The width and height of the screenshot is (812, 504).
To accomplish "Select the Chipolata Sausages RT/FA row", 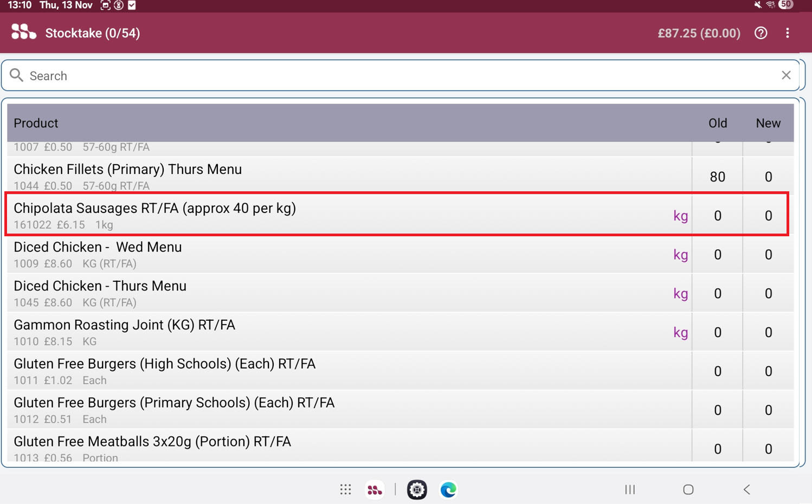I will (325, 215).
